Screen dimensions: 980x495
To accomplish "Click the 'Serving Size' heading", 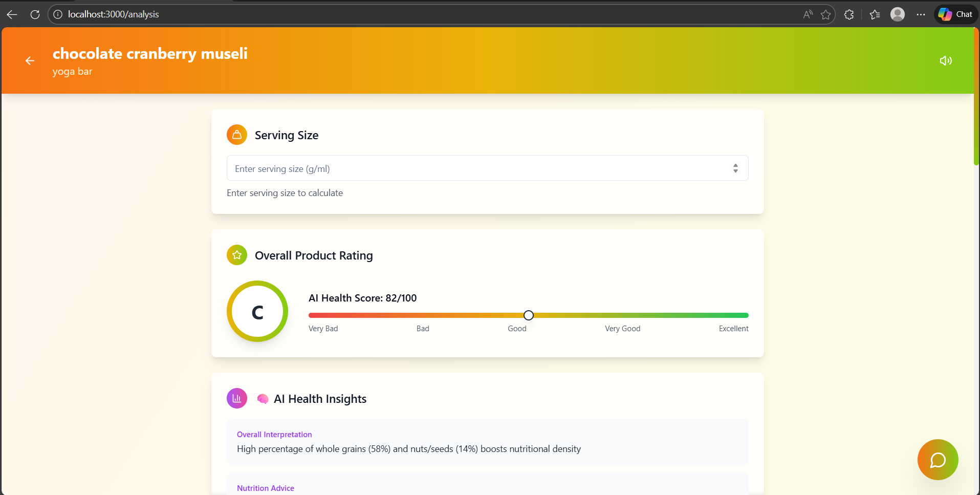I will tap(287, 135).
